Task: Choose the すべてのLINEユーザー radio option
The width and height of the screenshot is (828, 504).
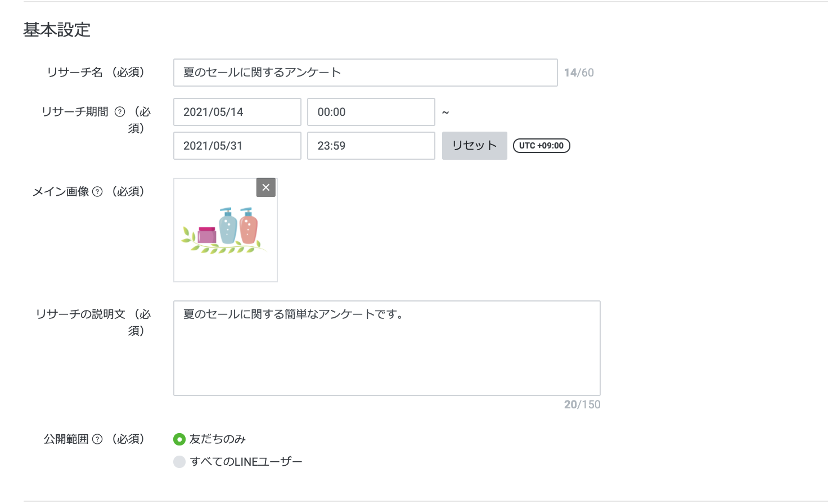Action: pyautogui.click(x=179, y=462)
